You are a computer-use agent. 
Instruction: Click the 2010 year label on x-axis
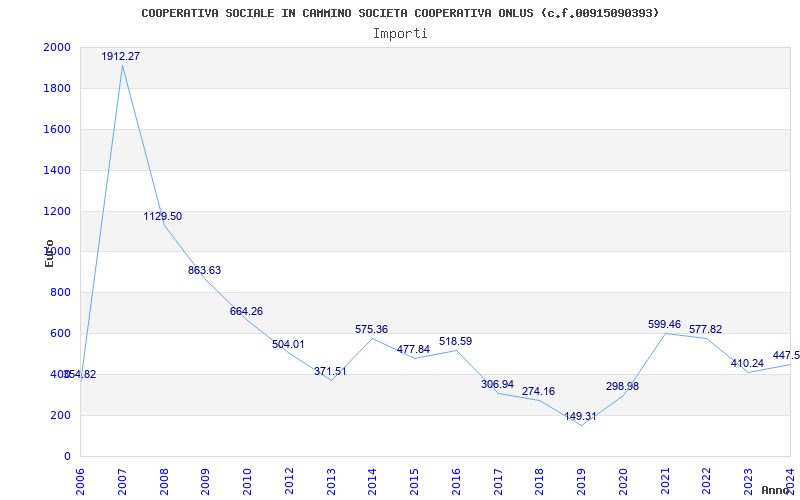click(x=247, y=481)
